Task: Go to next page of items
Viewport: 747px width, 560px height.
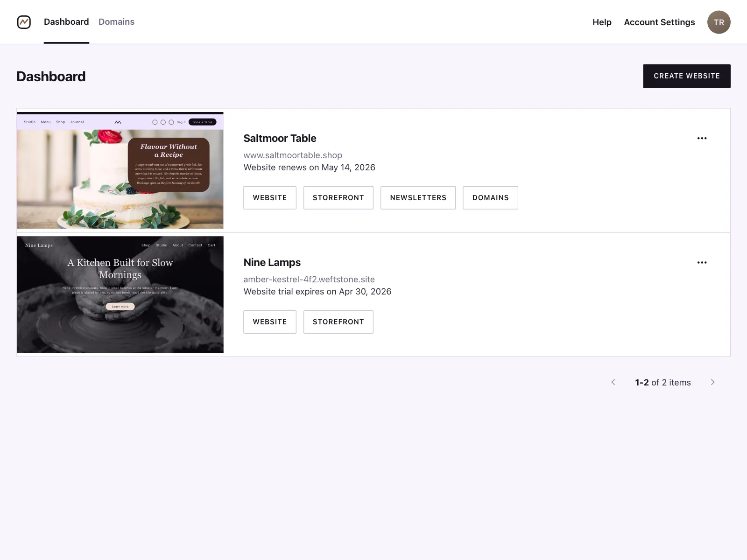Action: [712, 382]
